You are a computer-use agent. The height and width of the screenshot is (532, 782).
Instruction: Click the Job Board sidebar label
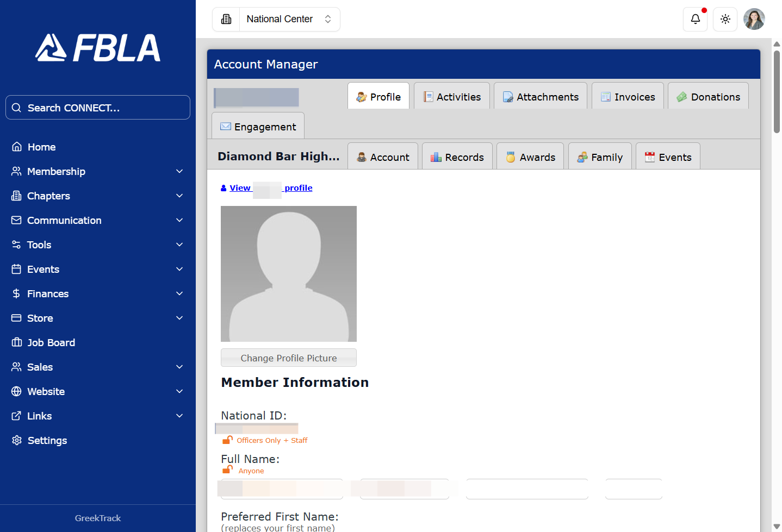[51, 342]
